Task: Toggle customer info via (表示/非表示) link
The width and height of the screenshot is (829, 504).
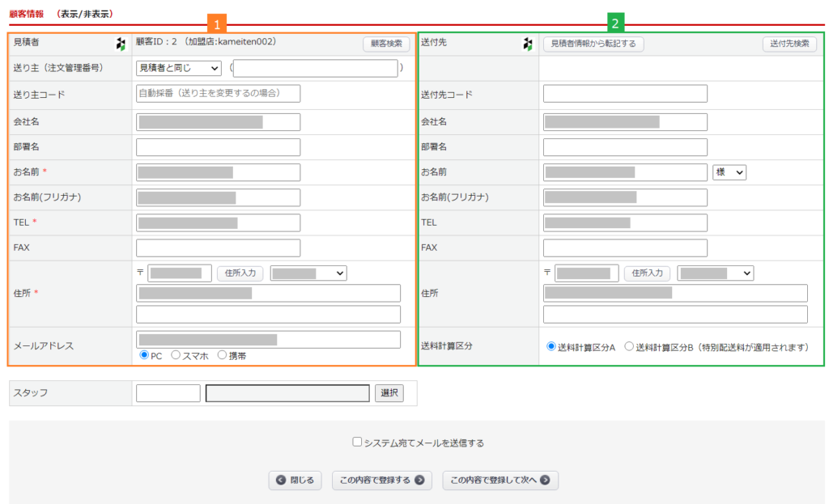Action: click(86, 14)
